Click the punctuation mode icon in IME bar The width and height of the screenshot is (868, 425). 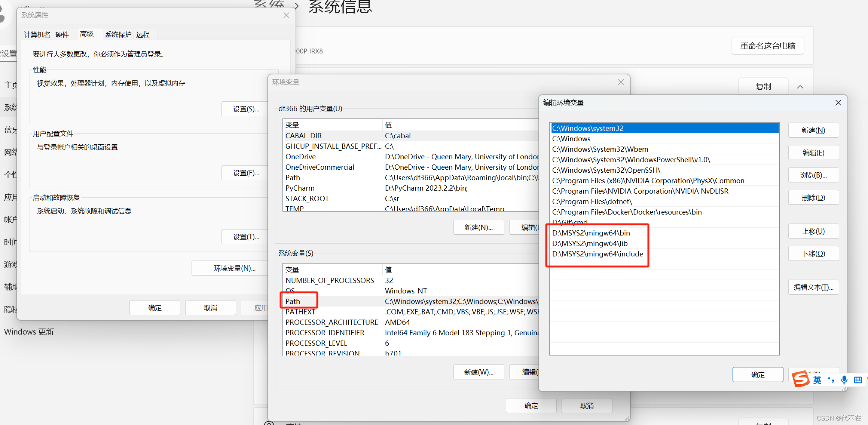coord(831,380)
